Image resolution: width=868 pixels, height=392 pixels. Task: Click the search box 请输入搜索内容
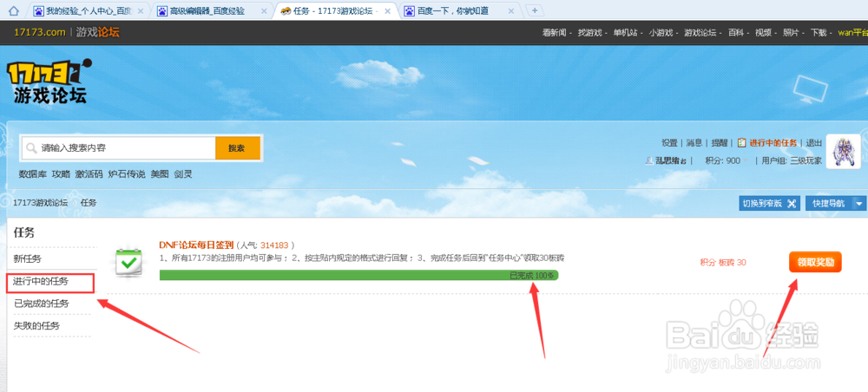point(118,148)
